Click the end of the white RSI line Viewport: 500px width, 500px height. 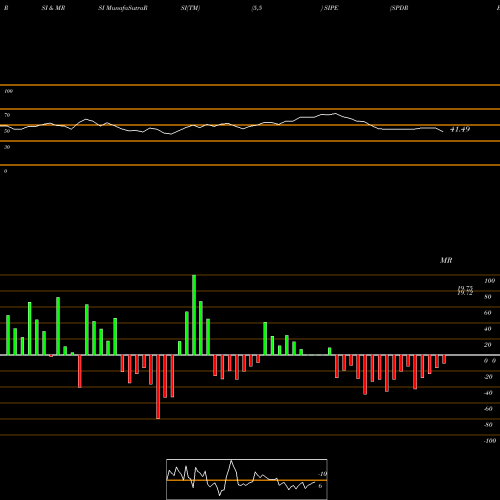[x=443, y=132]
